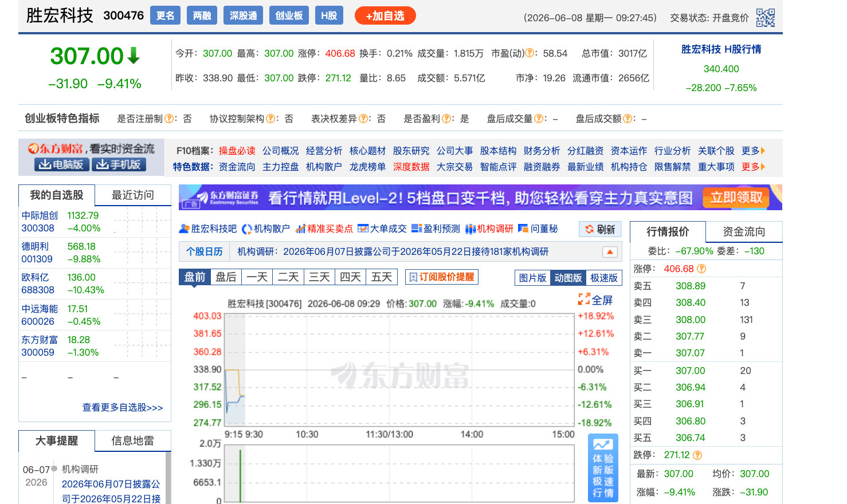
Task: Open 胜宏科技吧 forum icon link
Action: 207,229
